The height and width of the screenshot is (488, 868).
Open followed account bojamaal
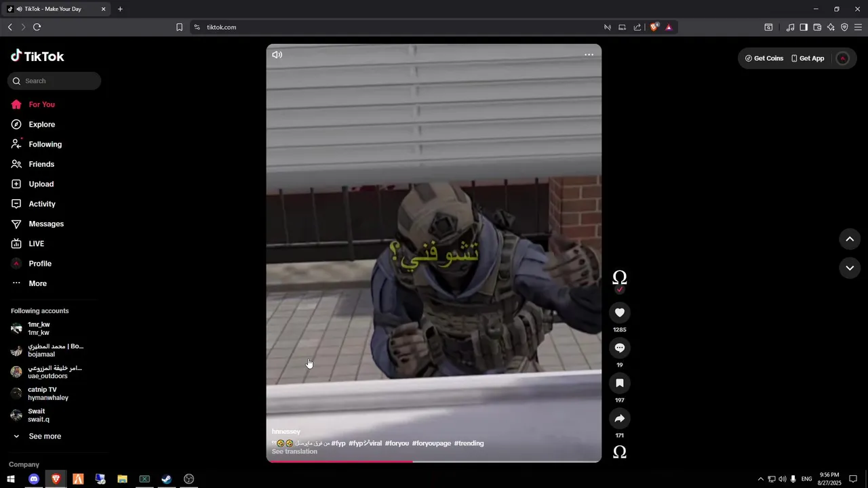(x=47, y=350)
